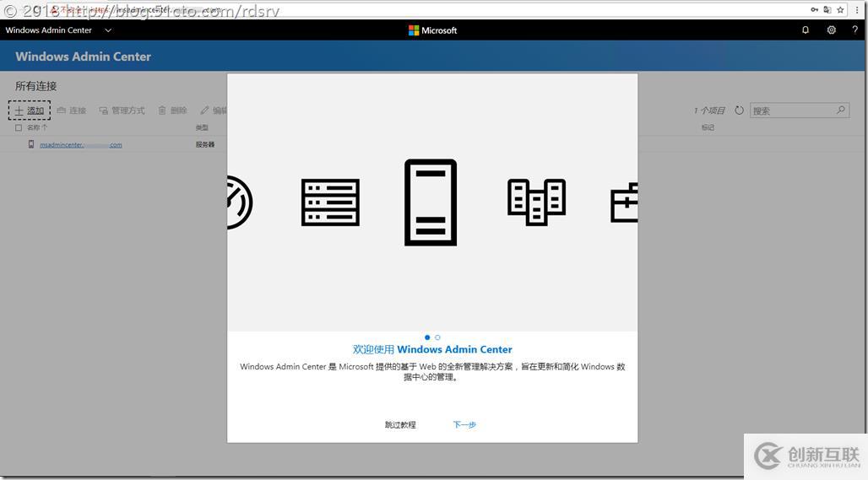Screen dimensions: 868x480
Task: Expand the Windows Admin Center dropdown chevron
Action: 108,30
